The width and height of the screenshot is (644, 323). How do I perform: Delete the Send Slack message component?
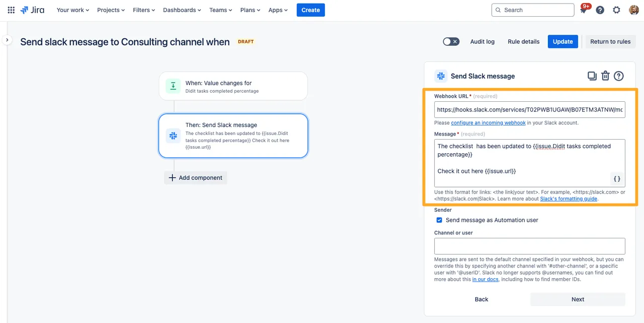pyautogui.click(x=605, y=76)
